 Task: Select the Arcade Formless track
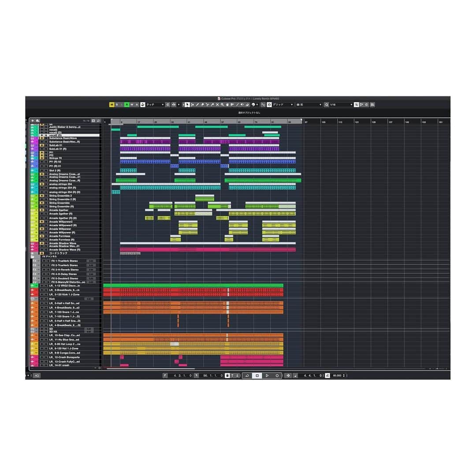click(x=65, y=236)
